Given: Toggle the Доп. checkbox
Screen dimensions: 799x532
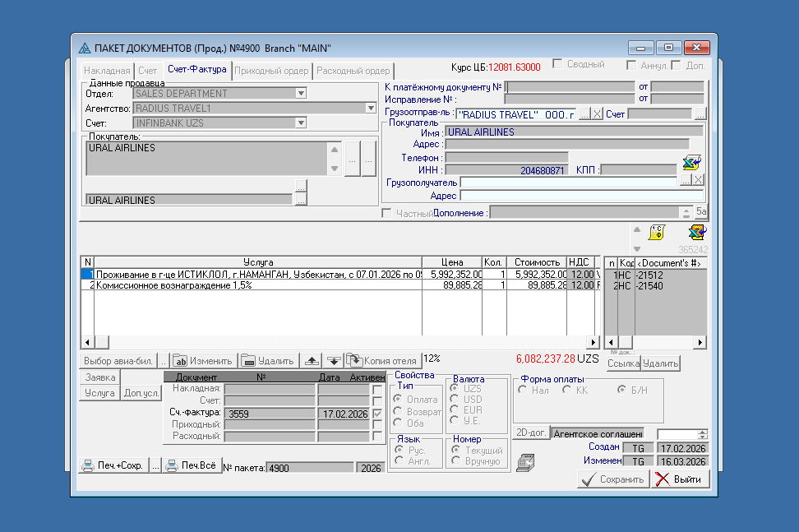Looking at the screenshot, I should pyautogui.click(x=677, y=65).
